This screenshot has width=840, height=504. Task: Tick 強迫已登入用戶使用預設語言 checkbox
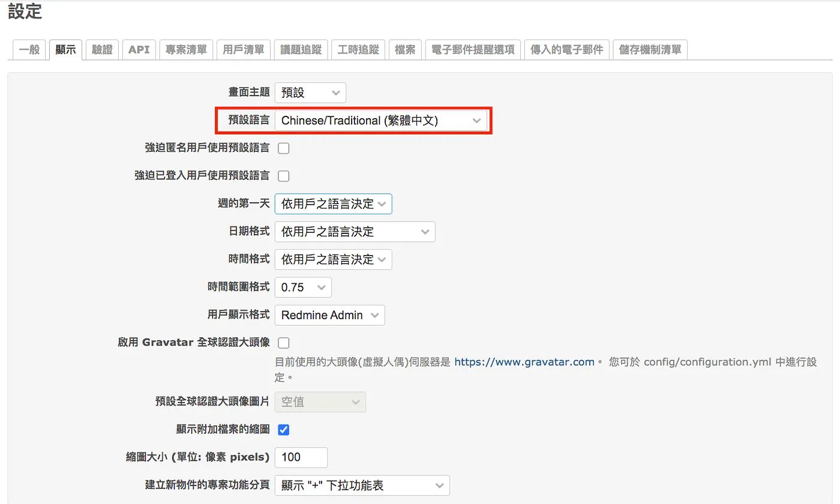click(283, 176)
